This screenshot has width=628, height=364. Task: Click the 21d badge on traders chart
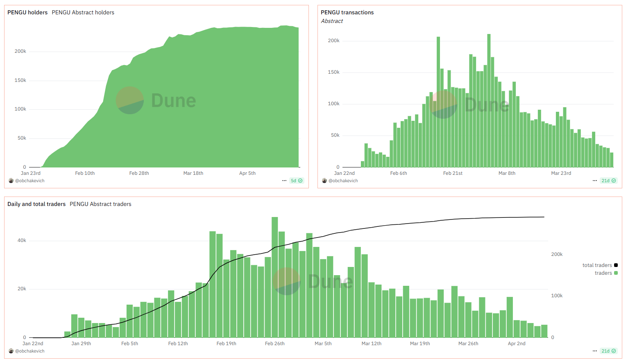click(x=608, y=351)
